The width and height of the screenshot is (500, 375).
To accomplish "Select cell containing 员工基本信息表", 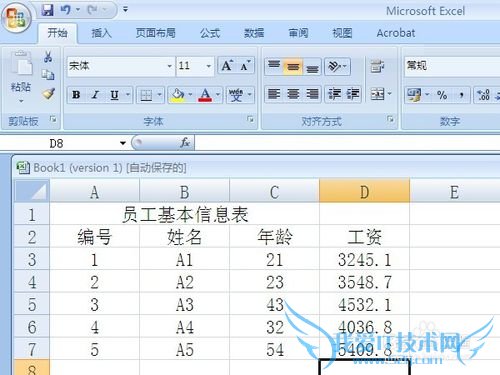I will pos(184,214).
